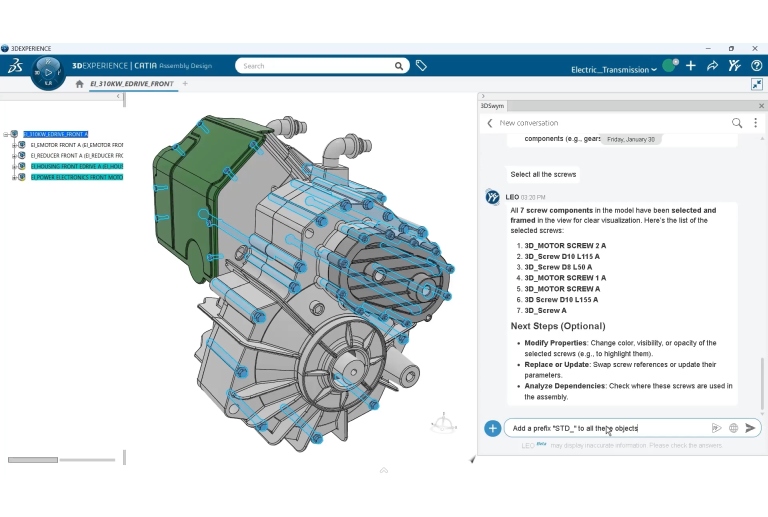Go back from New conversation

(489, 123)
